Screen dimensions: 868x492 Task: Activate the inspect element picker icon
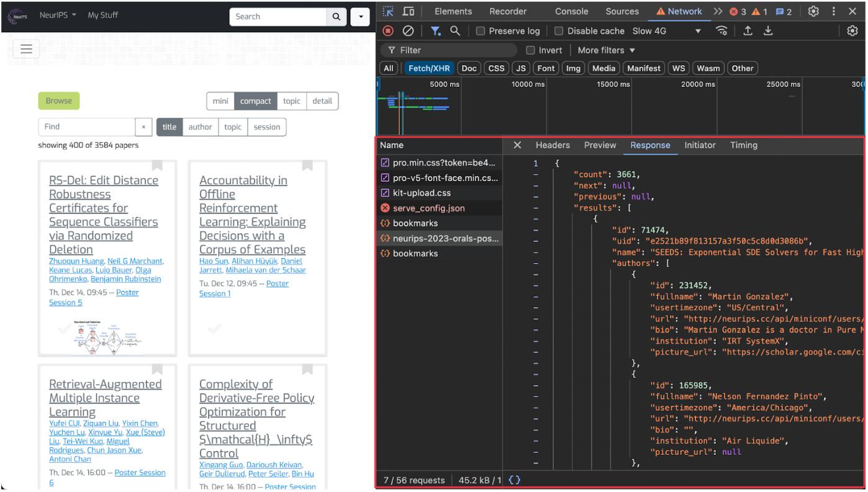click(388, 11)
